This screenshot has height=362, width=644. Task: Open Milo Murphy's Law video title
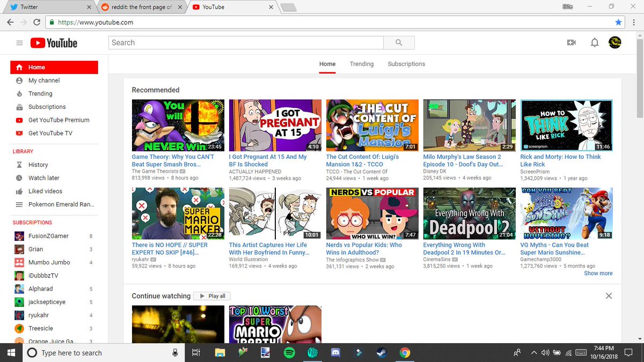point(463,160)
